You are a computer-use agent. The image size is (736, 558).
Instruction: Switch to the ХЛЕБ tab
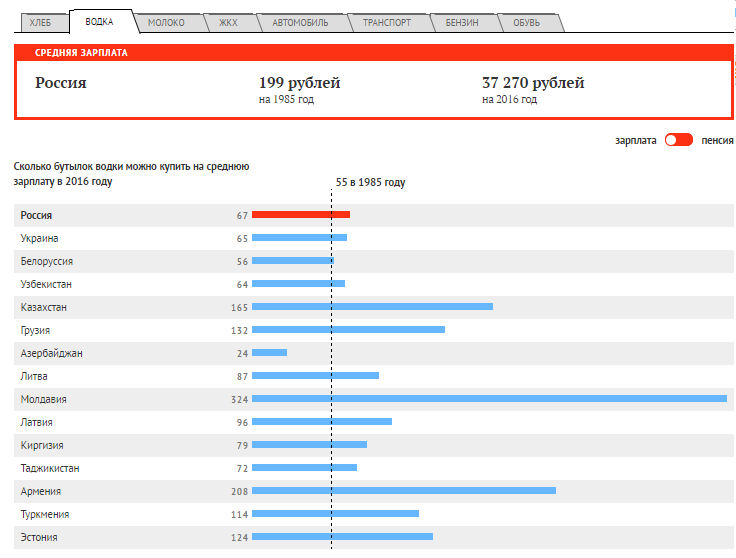42,22
